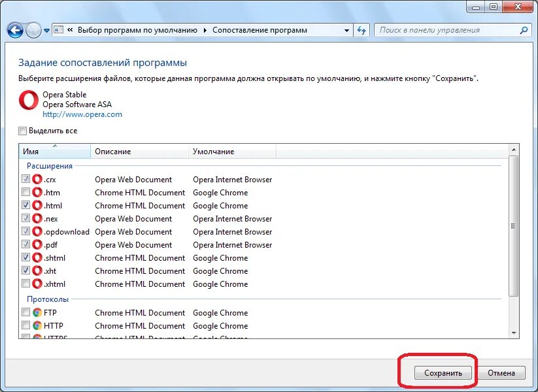Close the window with X button
This screenshot has height=392, width=538.
[x=518, y=7]
